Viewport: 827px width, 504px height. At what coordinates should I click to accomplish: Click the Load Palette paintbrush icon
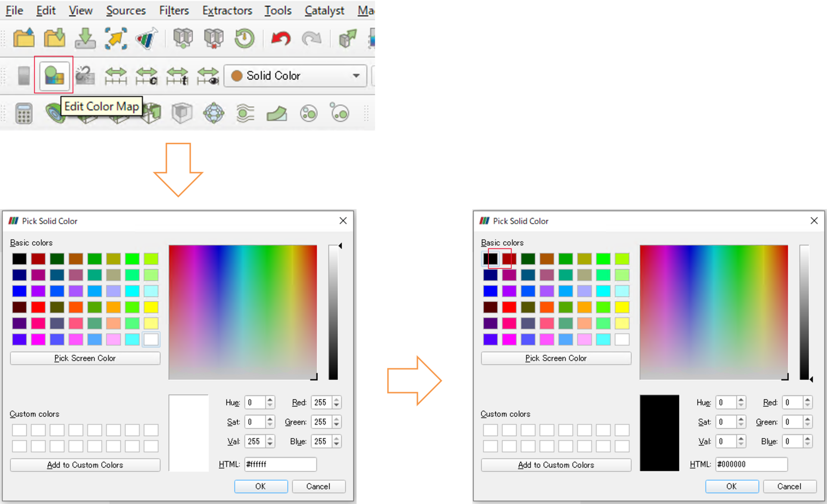coord(147,38)
